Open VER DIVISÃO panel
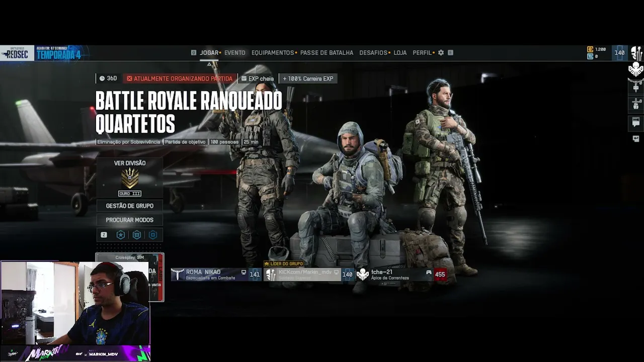Screen dimensions: 644x362 (x=130, y=177)
